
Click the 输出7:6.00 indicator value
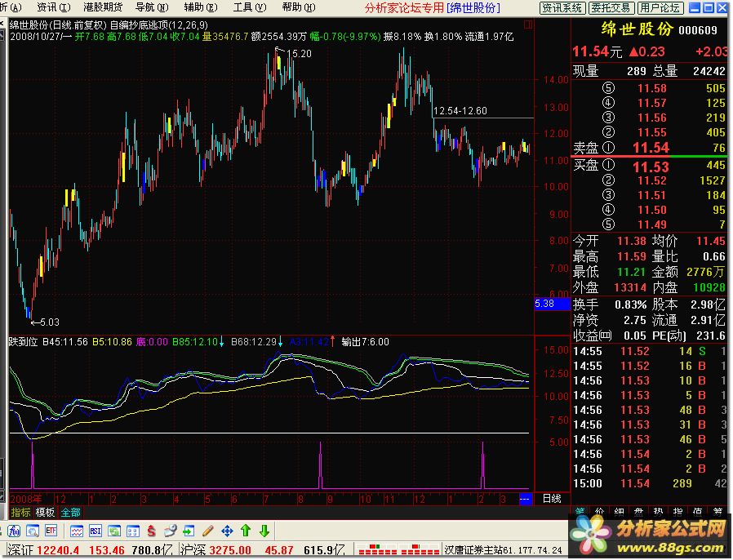click(365, 342)
